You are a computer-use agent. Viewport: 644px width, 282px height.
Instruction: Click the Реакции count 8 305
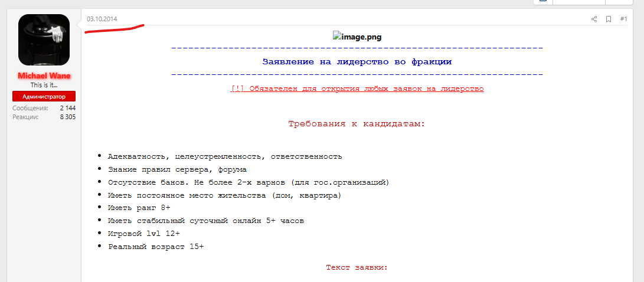click(x=68, y=117)
